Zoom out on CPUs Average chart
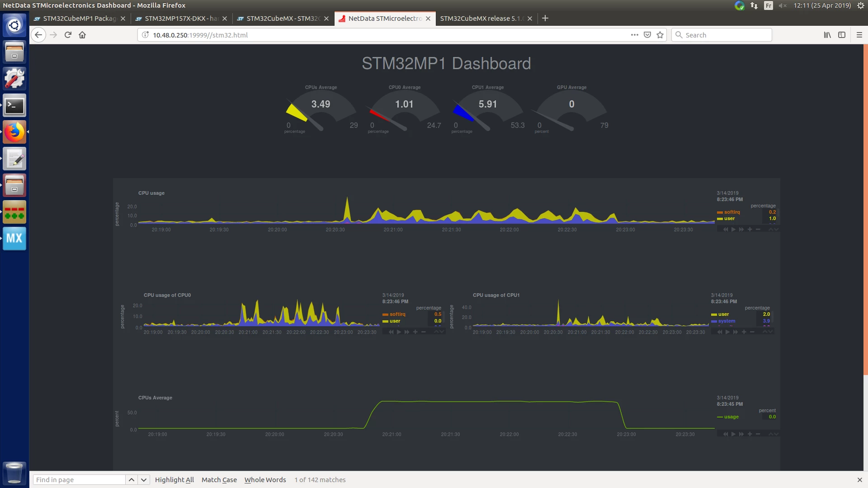Viewport: 868px width, 488px height. 758,434
